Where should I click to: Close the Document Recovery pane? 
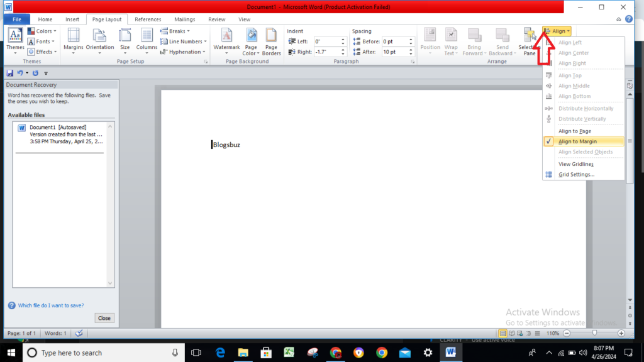pos(104,318)
